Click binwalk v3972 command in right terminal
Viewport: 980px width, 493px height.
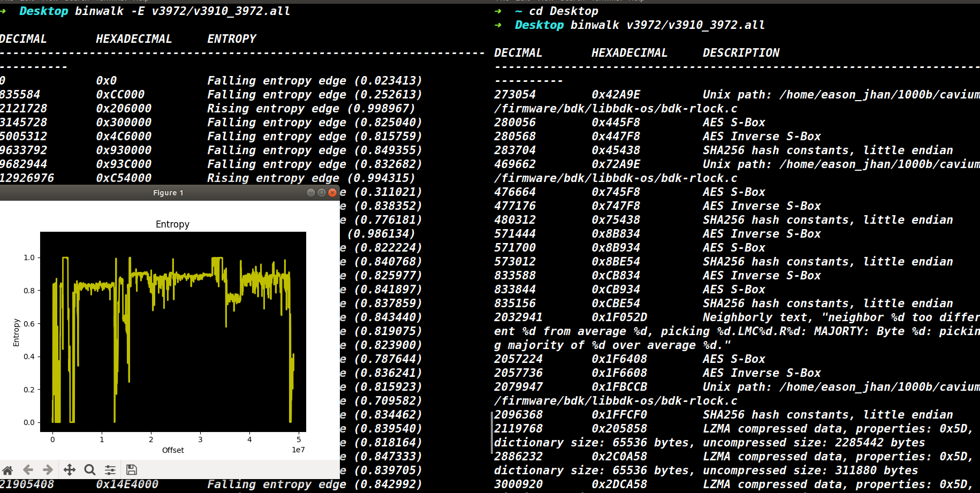[667, 25]
